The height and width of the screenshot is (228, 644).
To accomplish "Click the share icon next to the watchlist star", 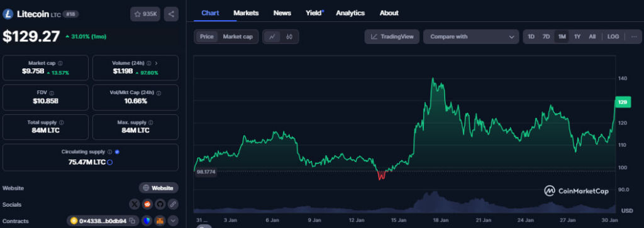I will point(171,14).
